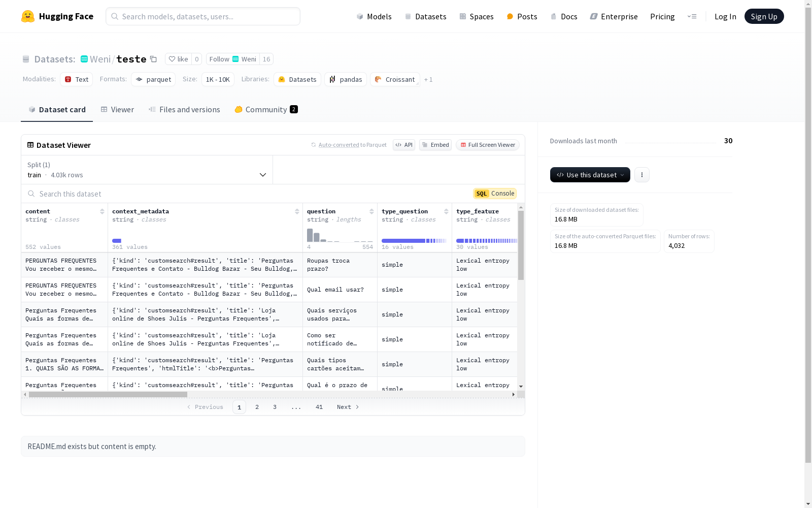The height and width of the screenshot is (508, 812).
Task: Sort by the context_metadata column
Action: coord(297,211)
